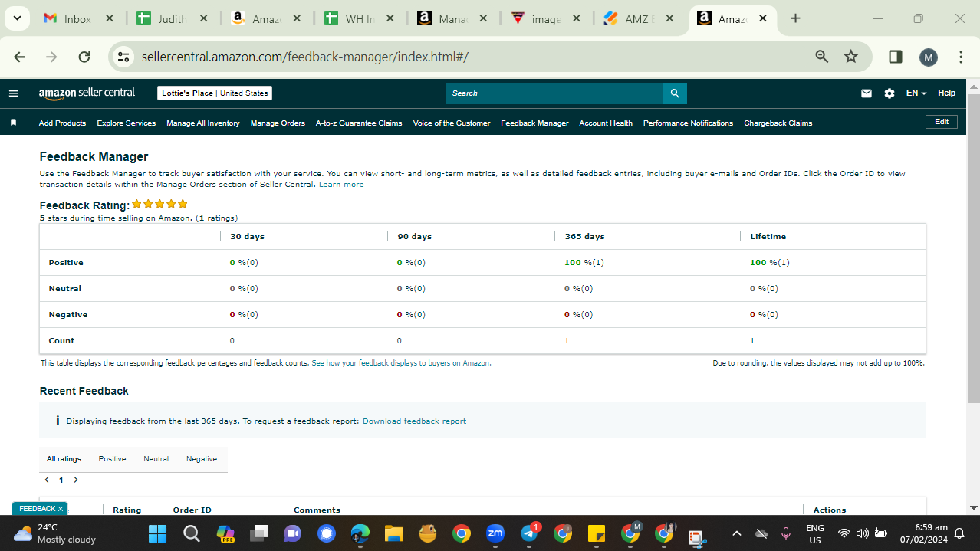Screen dimensions: 980x551
Task: Select the Neutral ratings tab
Action: click(156, 459)
